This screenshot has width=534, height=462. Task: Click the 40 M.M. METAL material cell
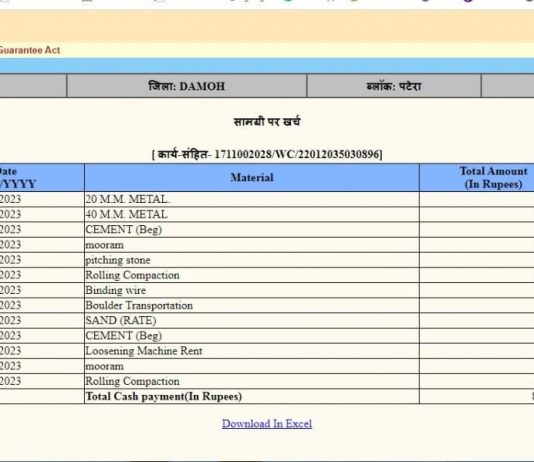click(x=252, y=214)
